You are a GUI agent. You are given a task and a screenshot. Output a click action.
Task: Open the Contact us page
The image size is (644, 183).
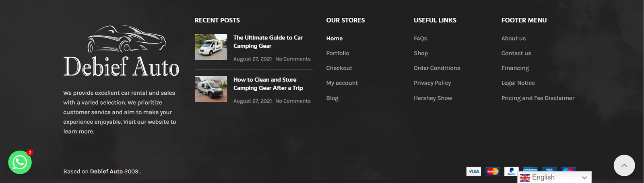pos(516,53)
